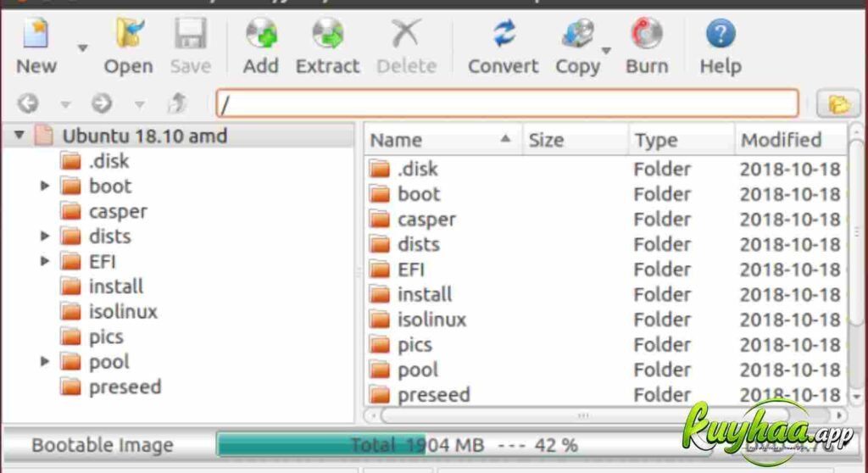The height and width of the screenshot is (473, 868).
Task: Open the forward history dropdown arrow
Action: [140, 104]
